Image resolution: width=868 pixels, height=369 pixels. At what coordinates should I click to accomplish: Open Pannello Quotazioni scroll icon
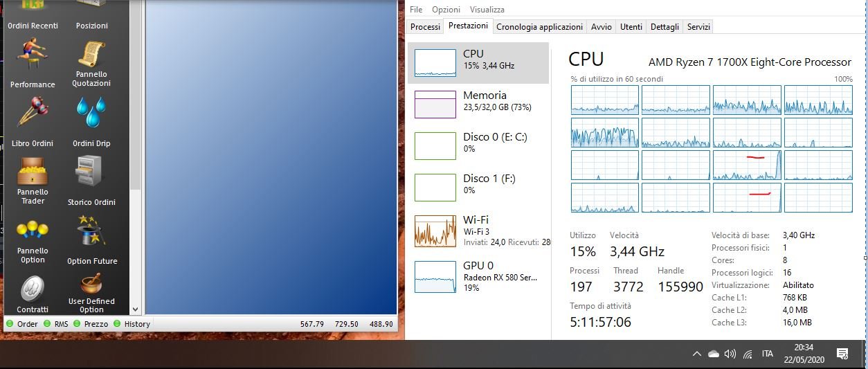point(91,54)
